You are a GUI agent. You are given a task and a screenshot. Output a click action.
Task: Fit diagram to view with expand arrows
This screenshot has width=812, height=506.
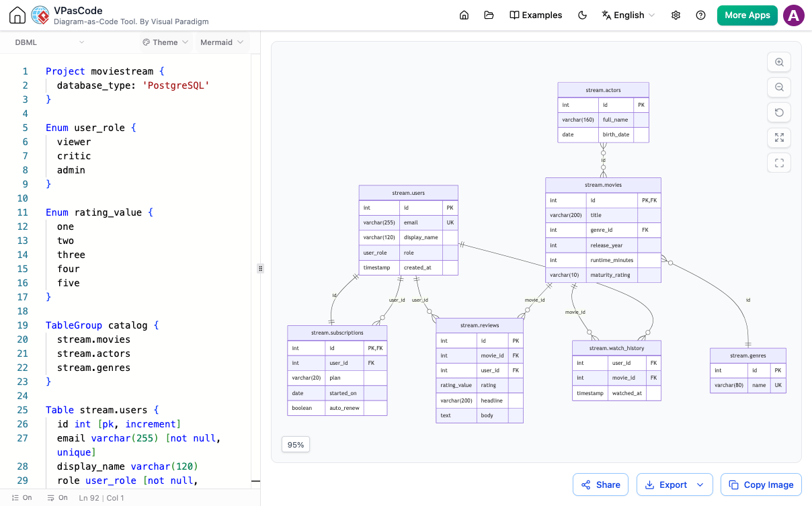(779, 138)
